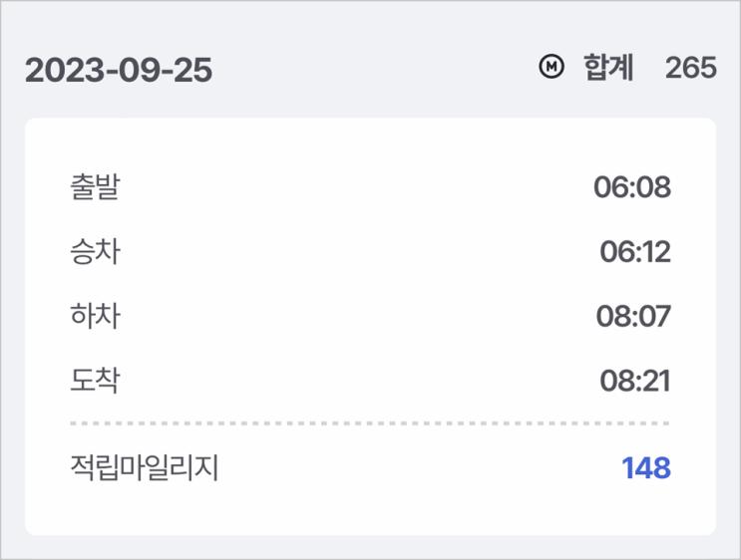
Task: Select the 하차 alighting label
Action: tap(95, 316)
